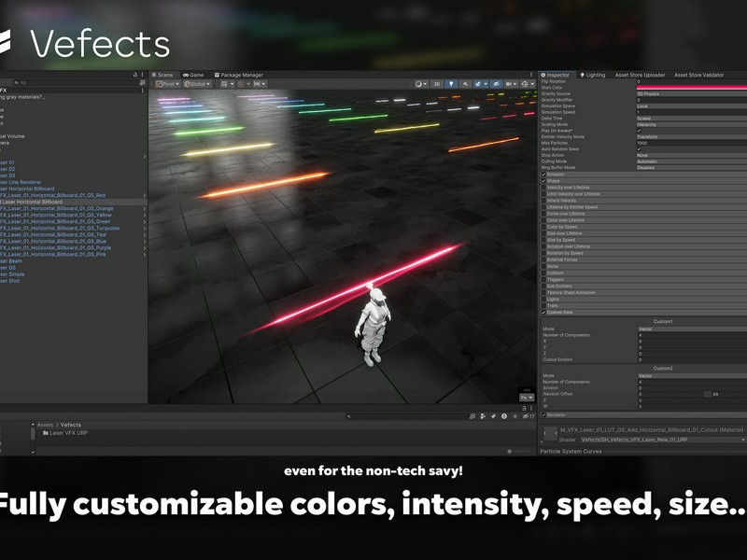Select the Inspector tab

556,75
